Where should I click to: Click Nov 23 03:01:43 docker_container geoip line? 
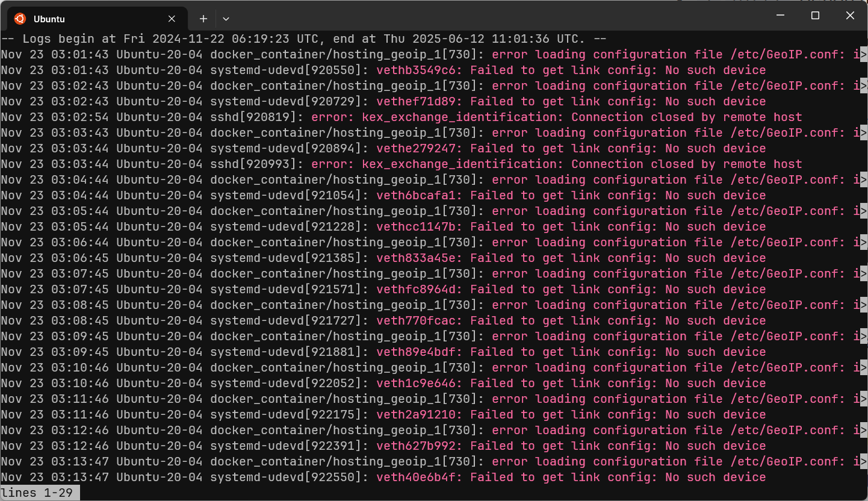point(434,54)
